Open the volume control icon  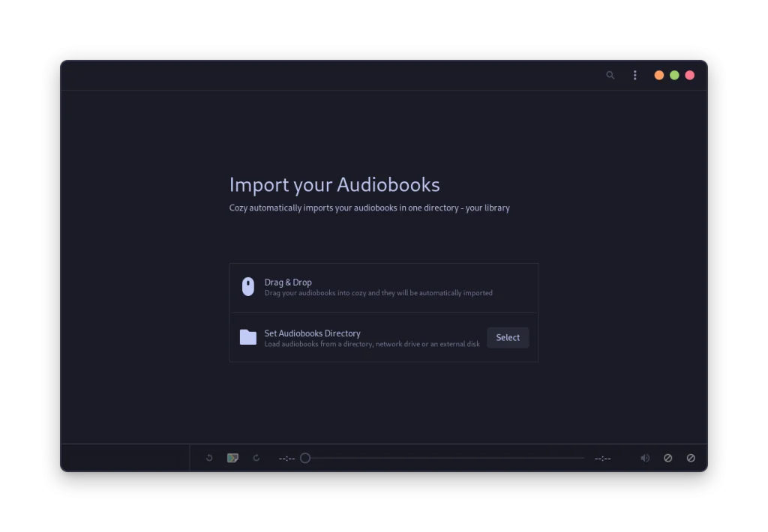(x=644, y=458)
